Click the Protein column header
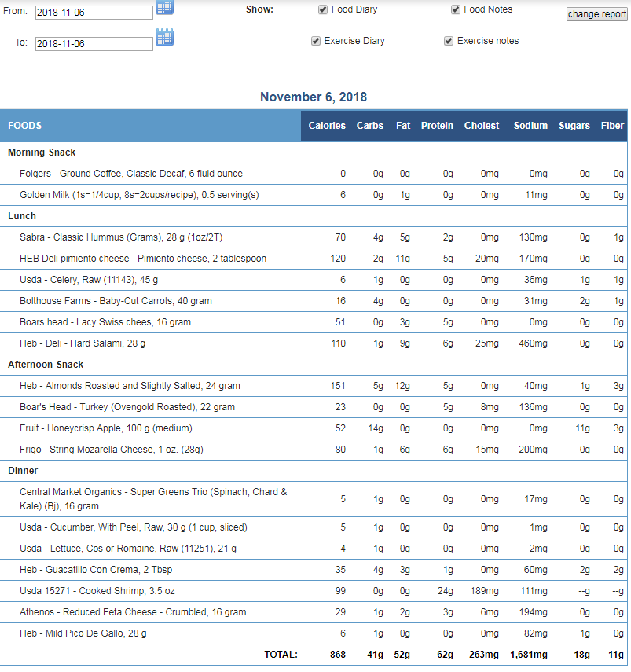Viewport: 631px width, 672px height. coord(437,126)
